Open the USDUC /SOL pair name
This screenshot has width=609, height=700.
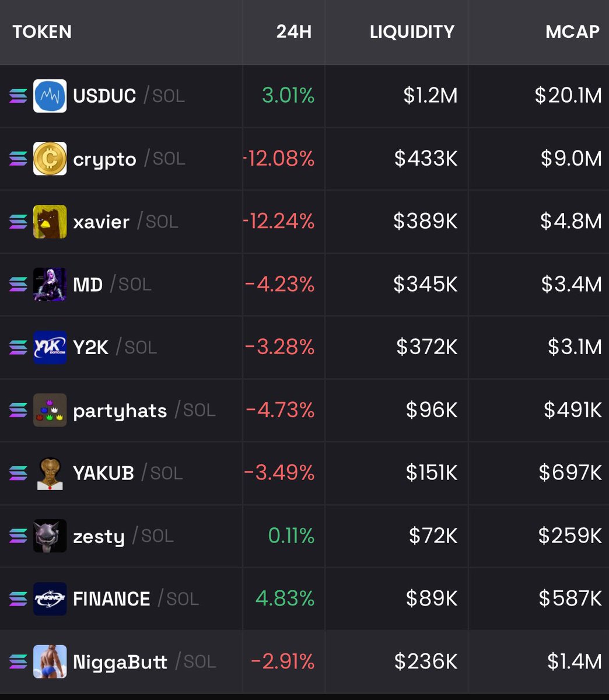(x=129, y=96)
